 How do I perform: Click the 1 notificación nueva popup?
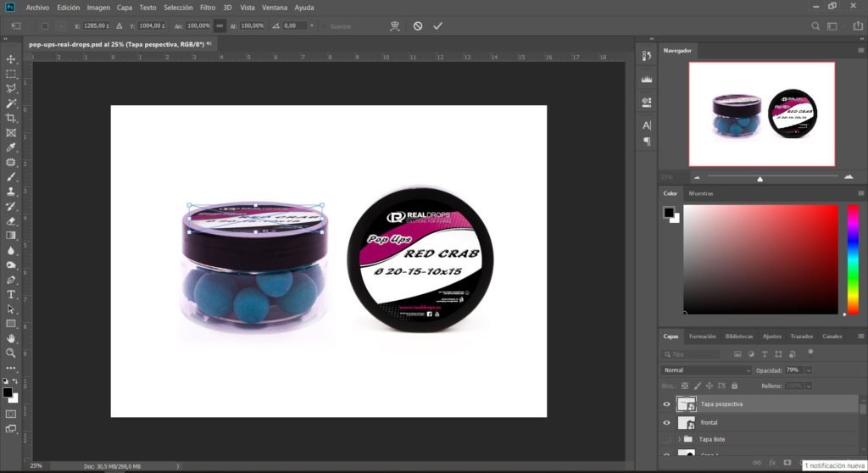(834, 466)
